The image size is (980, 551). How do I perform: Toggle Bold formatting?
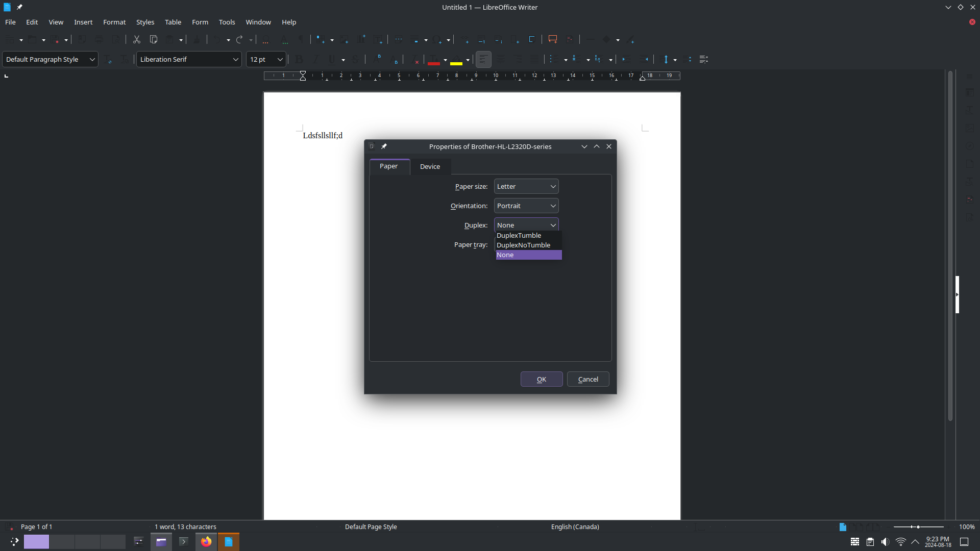tap(299, 59)
